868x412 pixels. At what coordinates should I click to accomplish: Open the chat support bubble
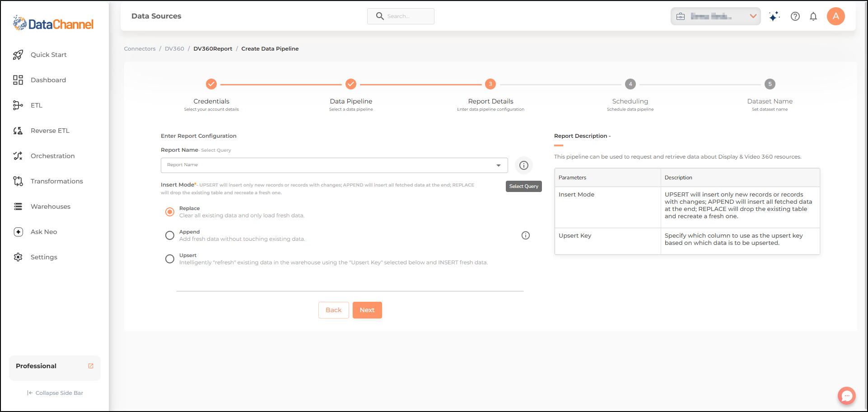pos(847,396)
